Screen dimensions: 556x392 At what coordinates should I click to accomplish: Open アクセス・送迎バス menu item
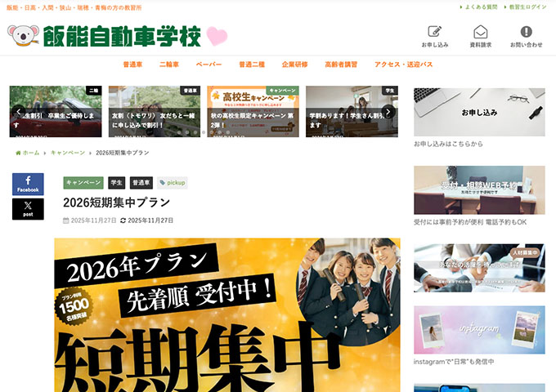coord(404,65)
